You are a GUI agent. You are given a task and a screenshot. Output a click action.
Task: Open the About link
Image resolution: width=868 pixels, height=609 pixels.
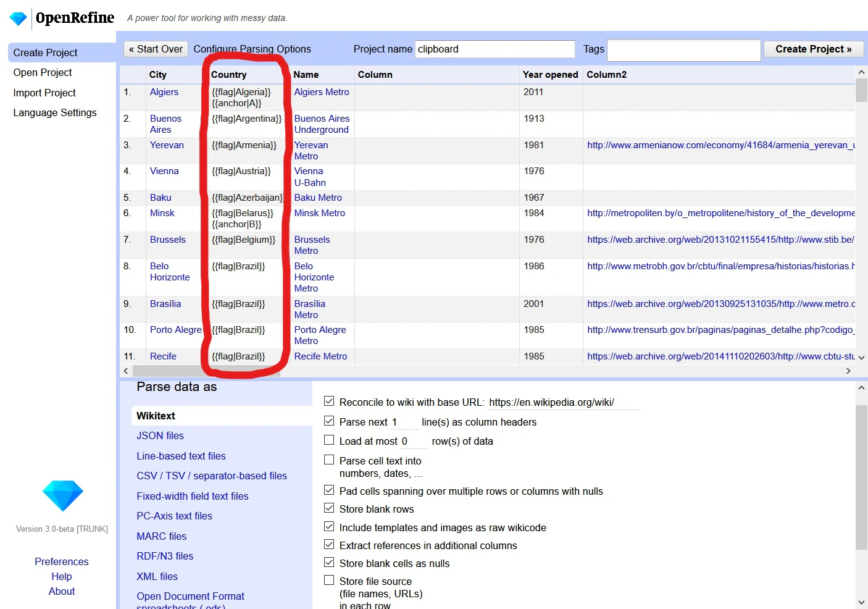(62, 591)
